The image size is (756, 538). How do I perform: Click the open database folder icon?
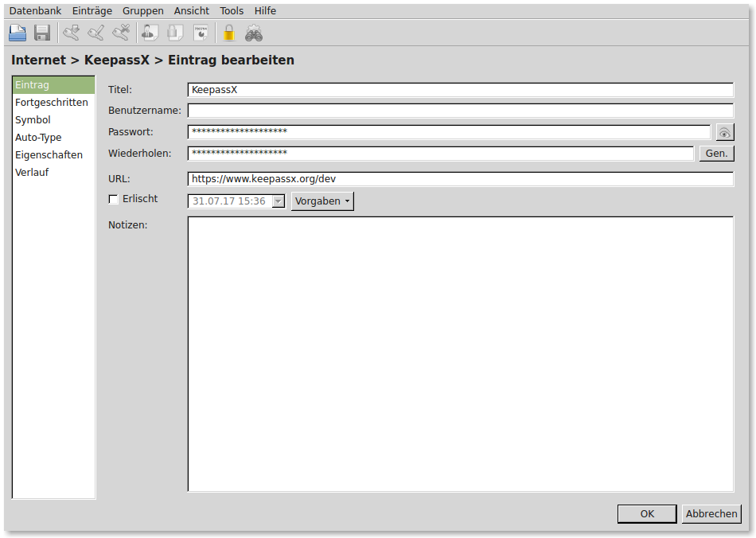(18, 33)
